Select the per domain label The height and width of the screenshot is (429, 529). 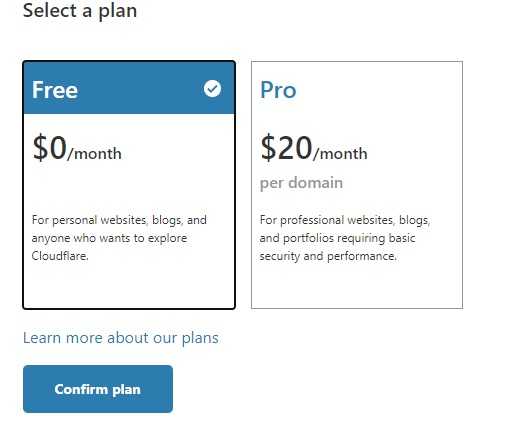click(x=301, y=183)
